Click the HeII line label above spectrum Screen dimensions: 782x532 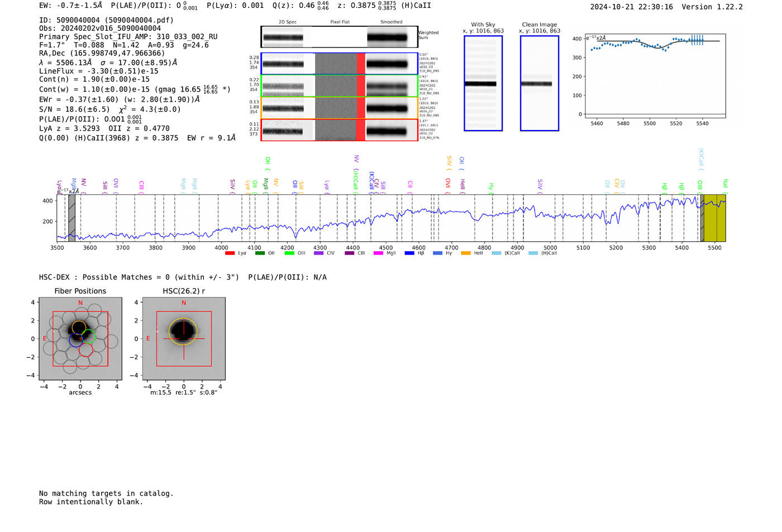tap(462, 185)
